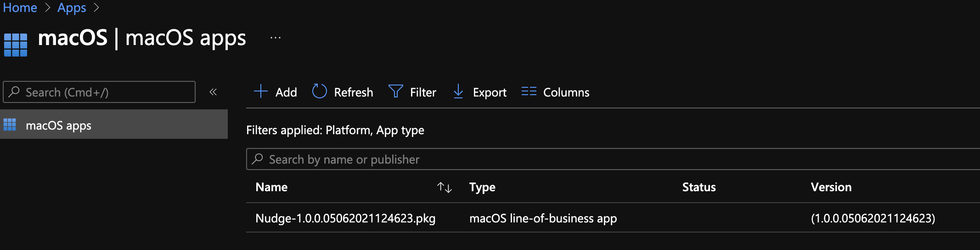Select macOS apps in the sidebar
980x250 pixels.
pos(59,125)
